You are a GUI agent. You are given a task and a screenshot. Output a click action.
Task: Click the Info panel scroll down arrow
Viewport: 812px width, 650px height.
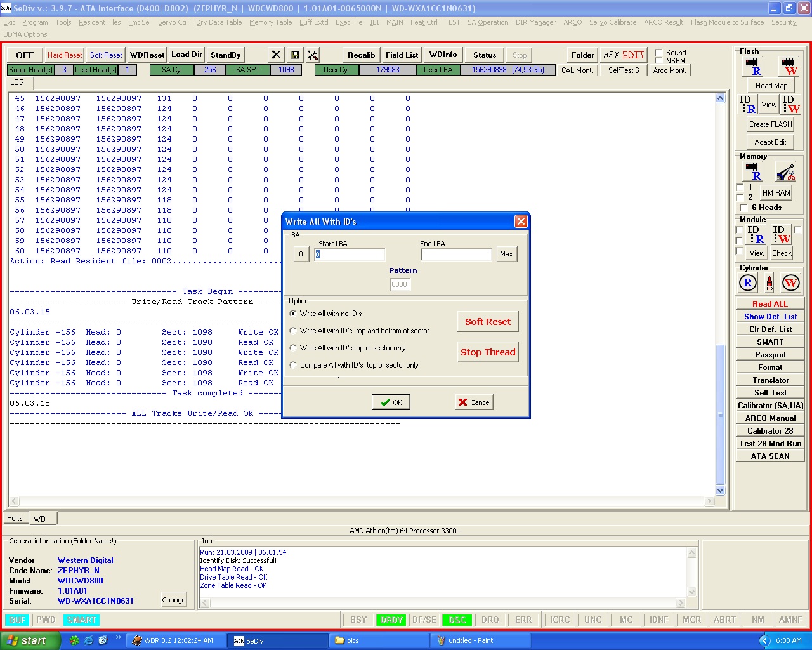[x=691, y=592]
